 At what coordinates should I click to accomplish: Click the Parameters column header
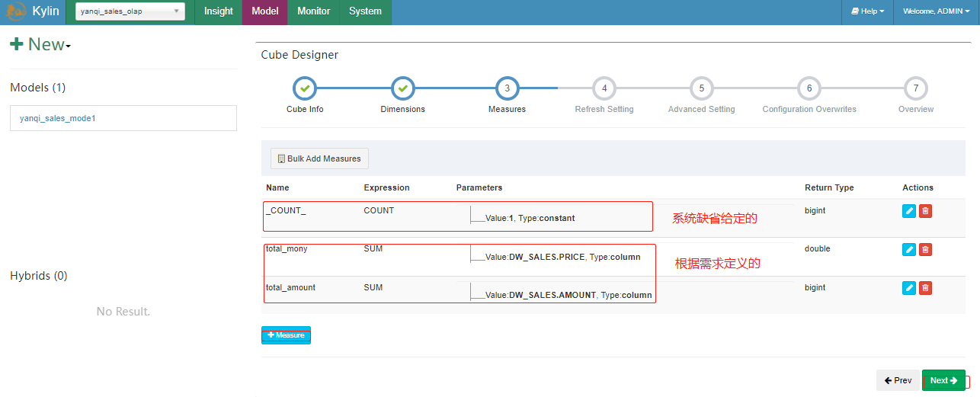coord(479,187)
